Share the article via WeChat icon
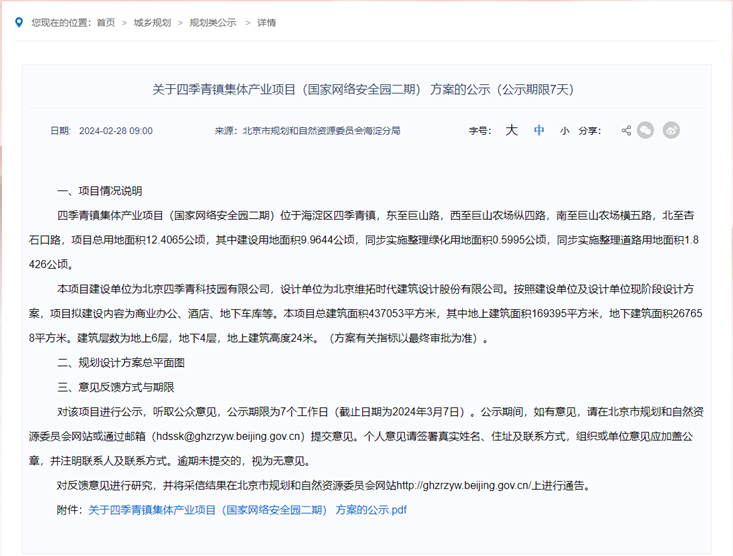733x556 pixels. [x=646, y=130]
